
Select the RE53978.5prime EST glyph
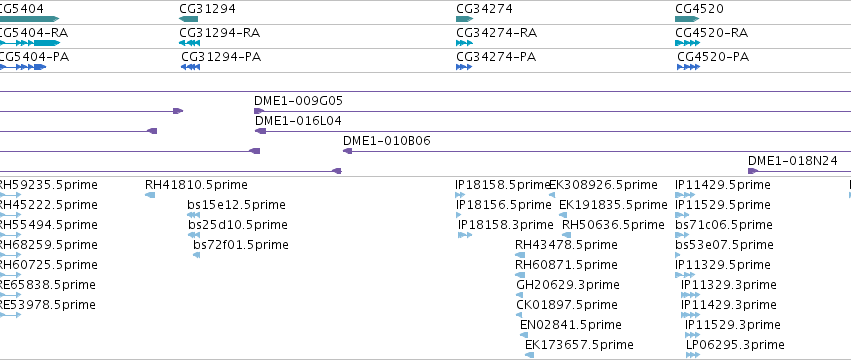pos(10,315)
